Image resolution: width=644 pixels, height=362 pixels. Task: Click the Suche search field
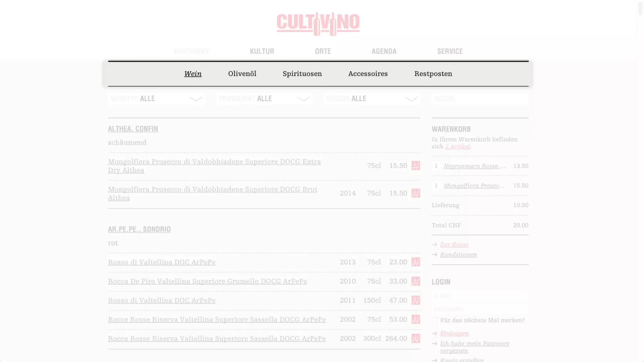[x=480, y=99]
